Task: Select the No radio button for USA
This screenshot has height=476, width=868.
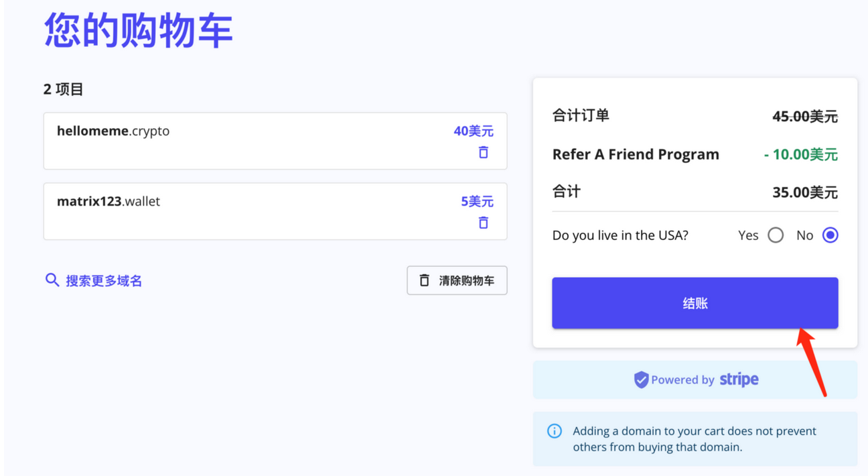Action: [x=830, y=235]
